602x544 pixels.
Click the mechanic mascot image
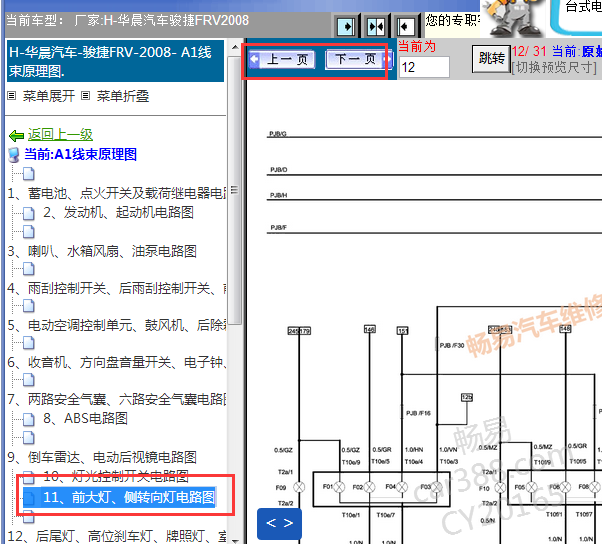pos(513,18)
